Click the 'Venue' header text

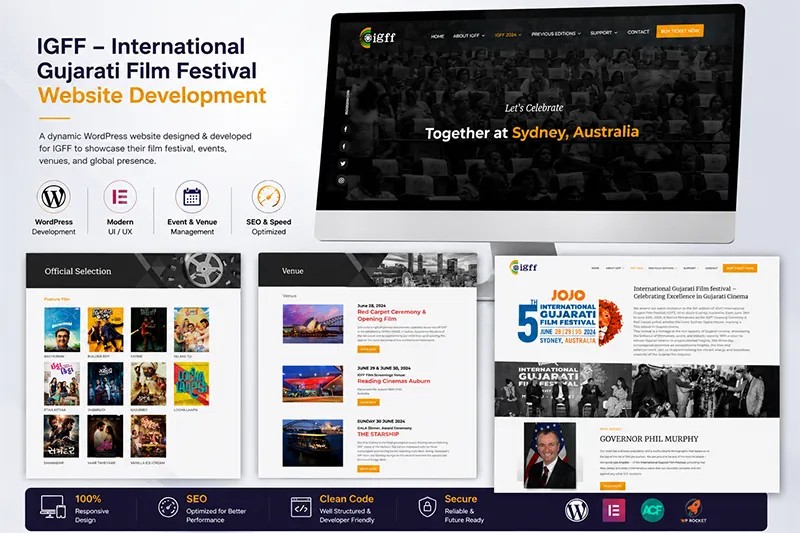pos(292,271)
